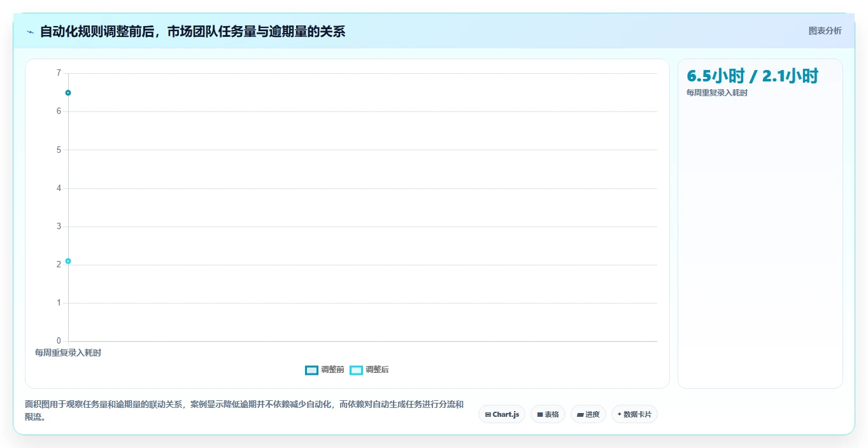
Task: Click the lightning icon before the title
Action: (x=30, y=32)
